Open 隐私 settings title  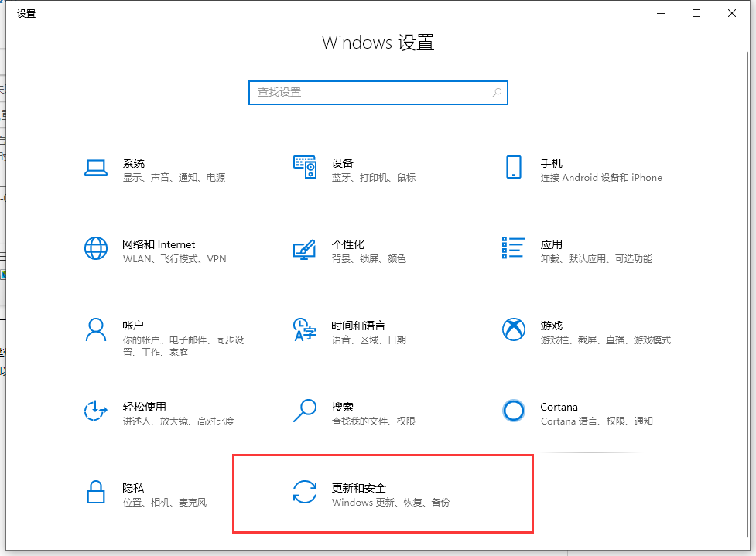[x=133, y=488]
